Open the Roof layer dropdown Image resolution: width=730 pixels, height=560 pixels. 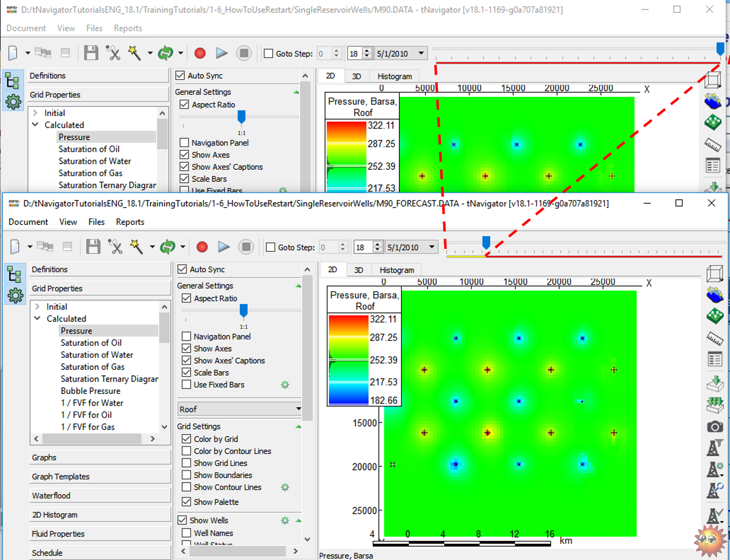240,409
